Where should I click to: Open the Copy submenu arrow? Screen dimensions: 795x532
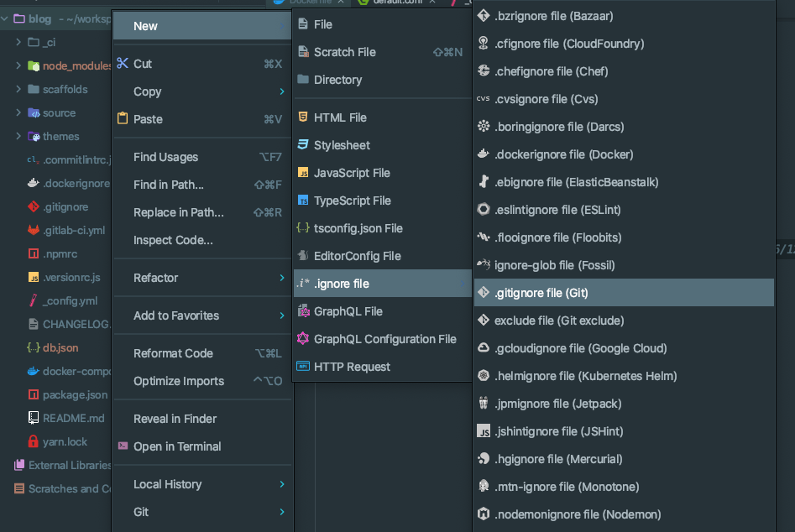click(x=282, y=91)
